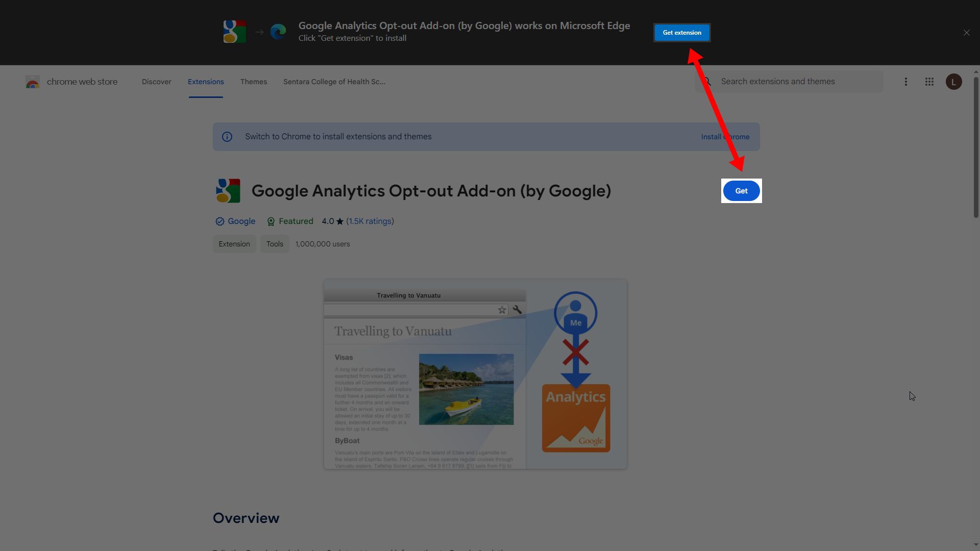Open the account profile avatar L
Viewport: 980px width, 551px height.
(x=953, y=82)
